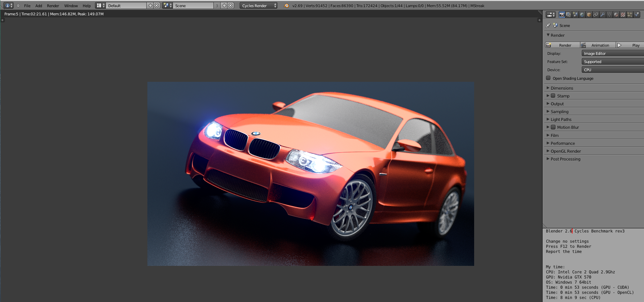Collapse the Render panel
Viewport: 644px width, 302px height.
(x=548, y=35)
